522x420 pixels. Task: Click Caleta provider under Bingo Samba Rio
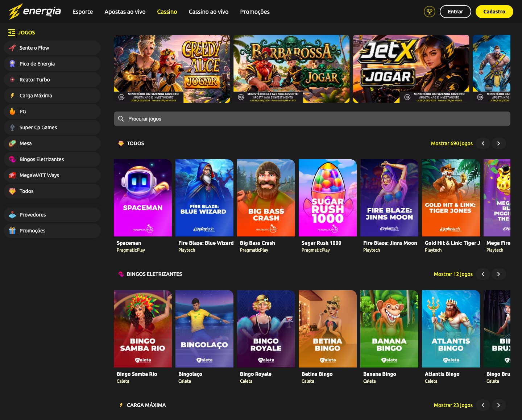[123, 381]
